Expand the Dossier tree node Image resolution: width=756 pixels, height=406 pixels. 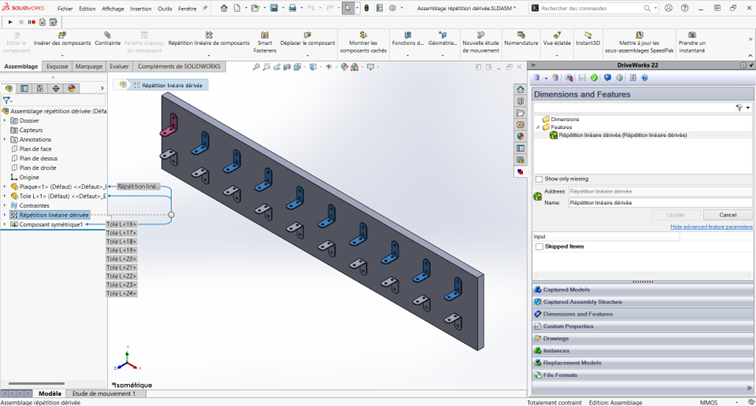point(5,121)
